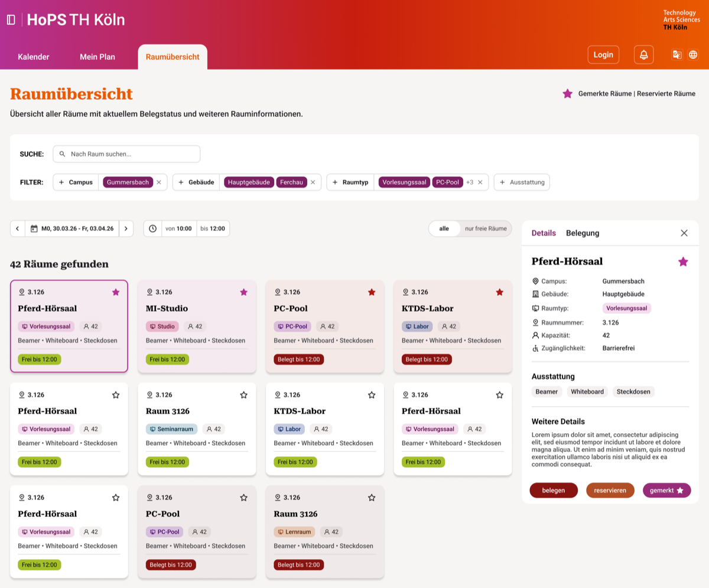709x588 pixels.
Task: Click the globe icon in header
Action: (x=693, y=55)
